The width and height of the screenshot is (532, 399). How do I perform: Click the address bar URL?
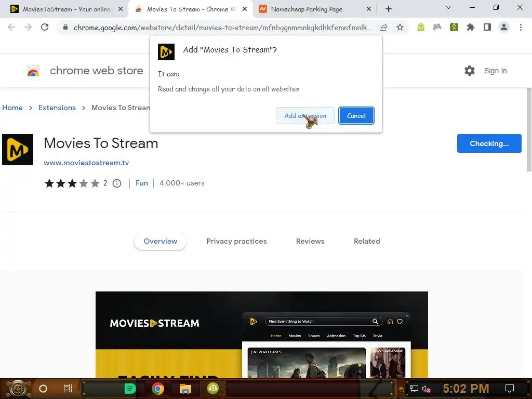point(222,27)
